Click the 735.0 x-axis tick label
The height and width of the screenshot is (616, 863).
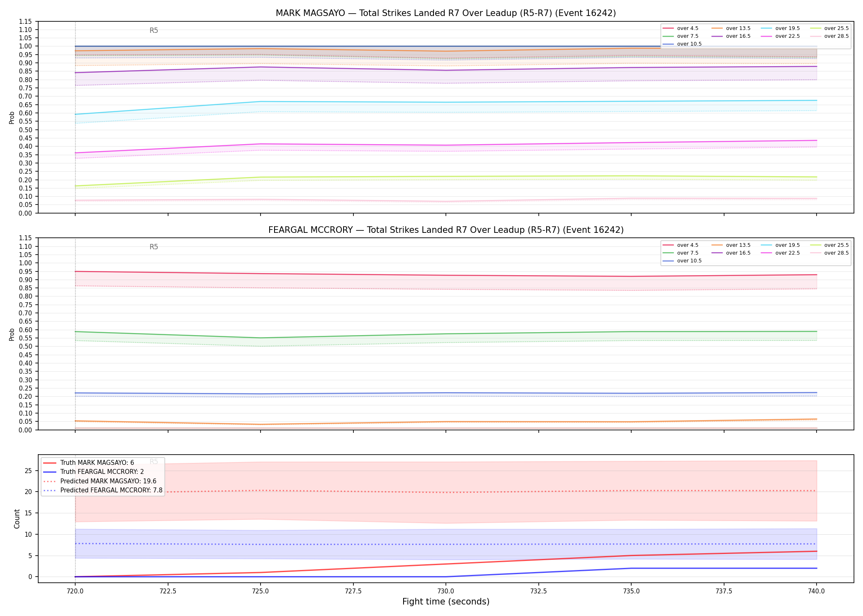coord(631,591)
